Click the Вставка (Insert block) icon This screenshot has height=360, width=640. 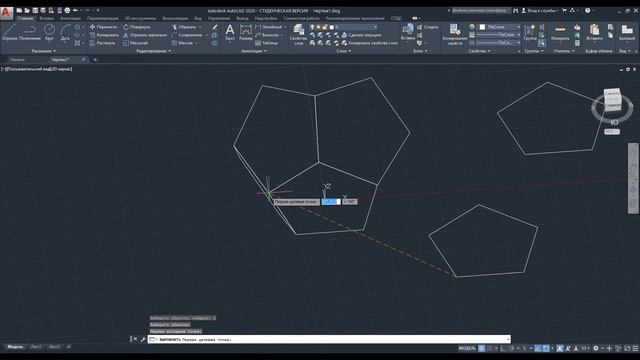[x=408, y=32]
